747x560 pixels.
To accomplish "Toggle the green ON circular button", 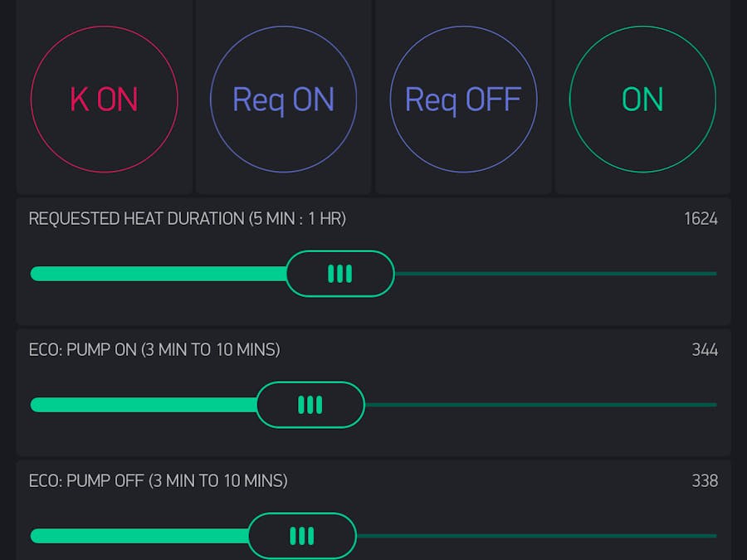I will pyautogui.click(x=641, y=99).
